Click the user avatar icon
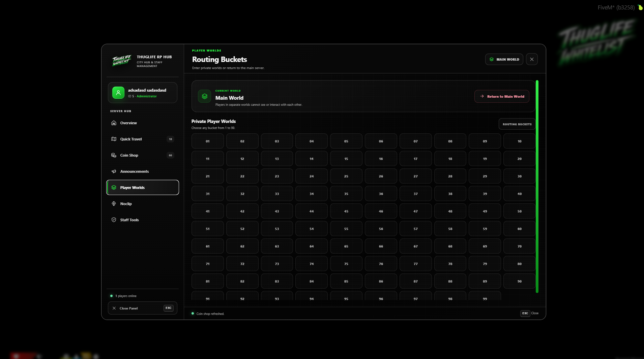 click(118, 93)
